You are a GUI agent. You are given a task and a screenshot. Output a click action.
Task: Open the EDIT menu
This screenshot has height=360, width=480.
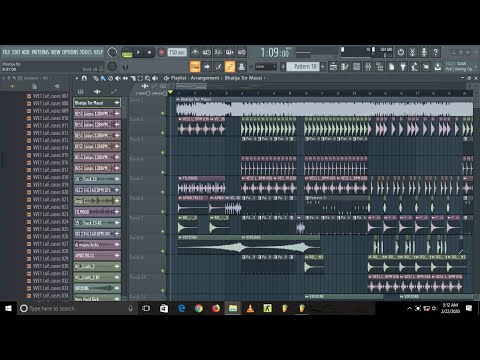[16, 52]
